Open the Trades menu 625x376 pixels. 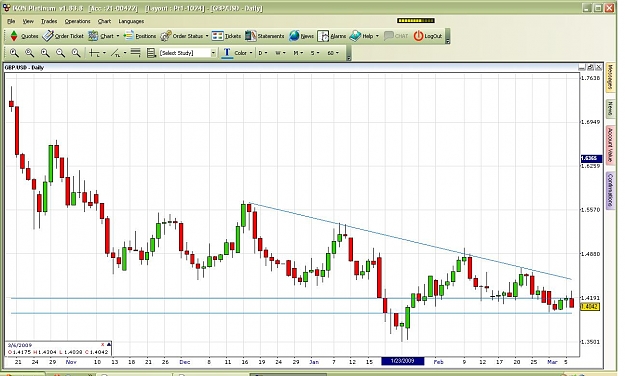pos(49,22)
